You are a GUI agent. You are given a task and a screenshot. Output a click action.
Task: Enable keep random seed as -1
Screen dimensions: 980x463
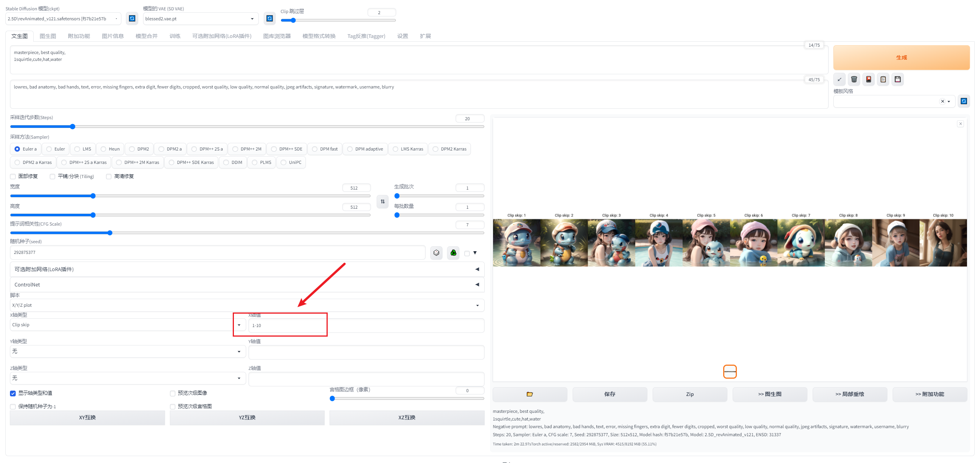coord(13,407)
